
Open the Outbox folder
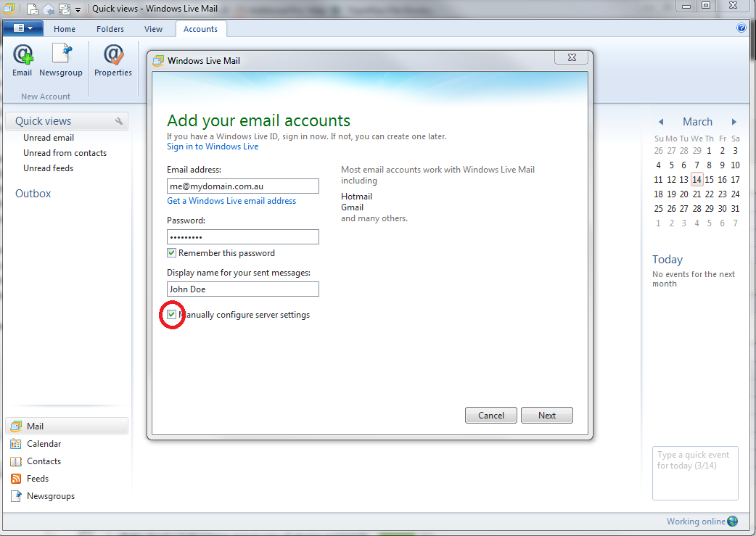[33, 194]
